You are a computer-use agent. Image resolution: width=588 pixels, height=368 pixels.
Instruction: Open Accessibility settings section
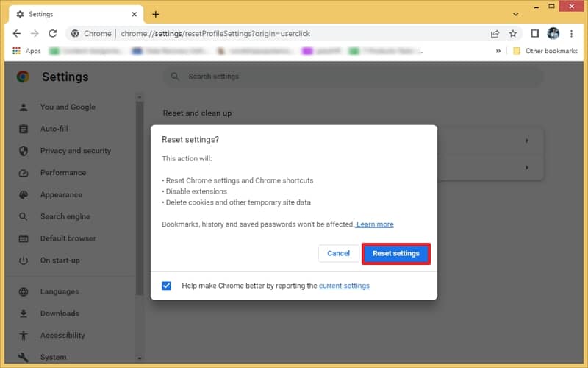click(x=62, y=336)
